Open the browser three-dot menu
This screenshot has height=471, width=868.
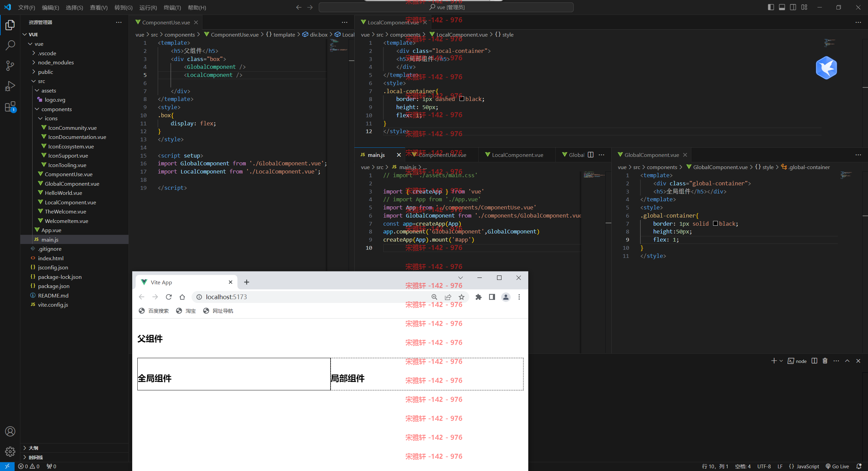click(x=519, y=297)
